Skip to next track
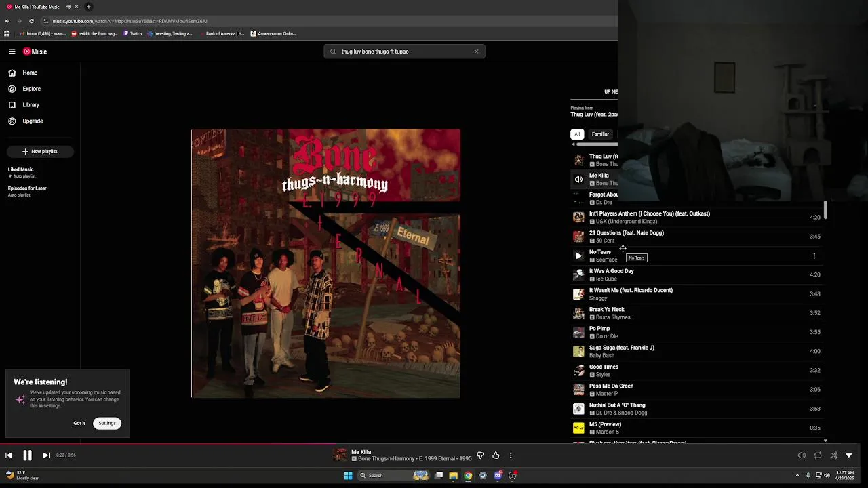The image size is (868, 488). click(46, 455)
